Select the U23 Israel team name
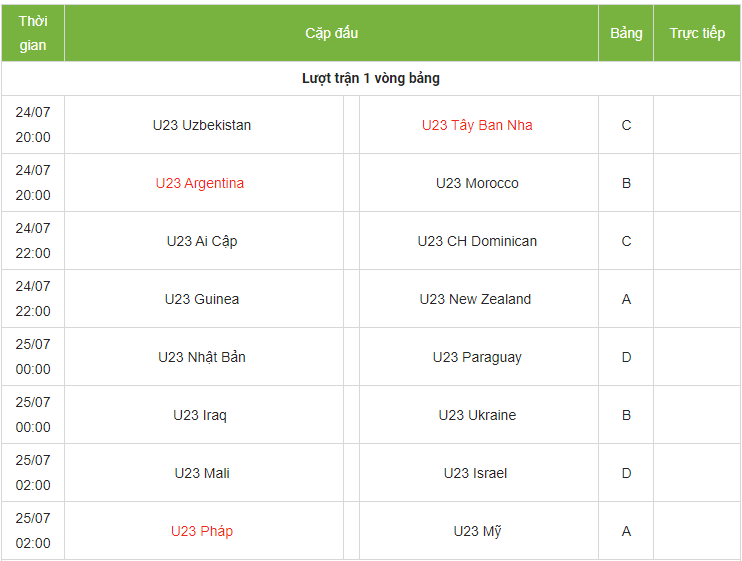Image resolution: width=742 pixels, height=561 pixels. click(475, 473)
